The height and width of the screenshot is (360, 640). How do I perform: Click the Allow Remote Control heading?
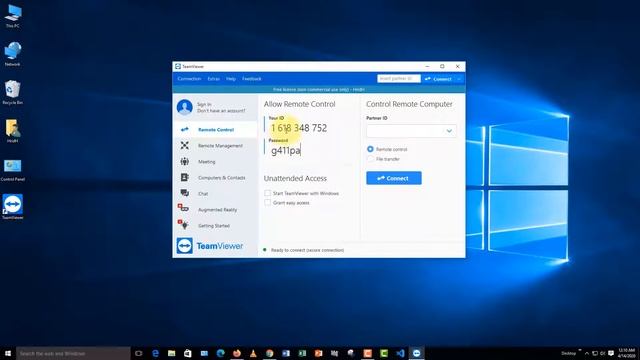click(x=299, y=104)
